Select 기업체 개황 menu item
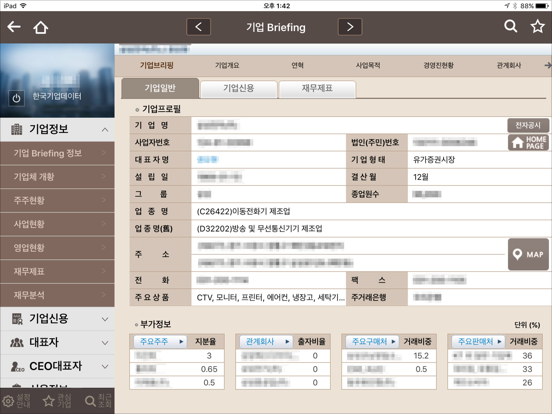This screenshot has width=552, height=414. click(x=57, y=177)
